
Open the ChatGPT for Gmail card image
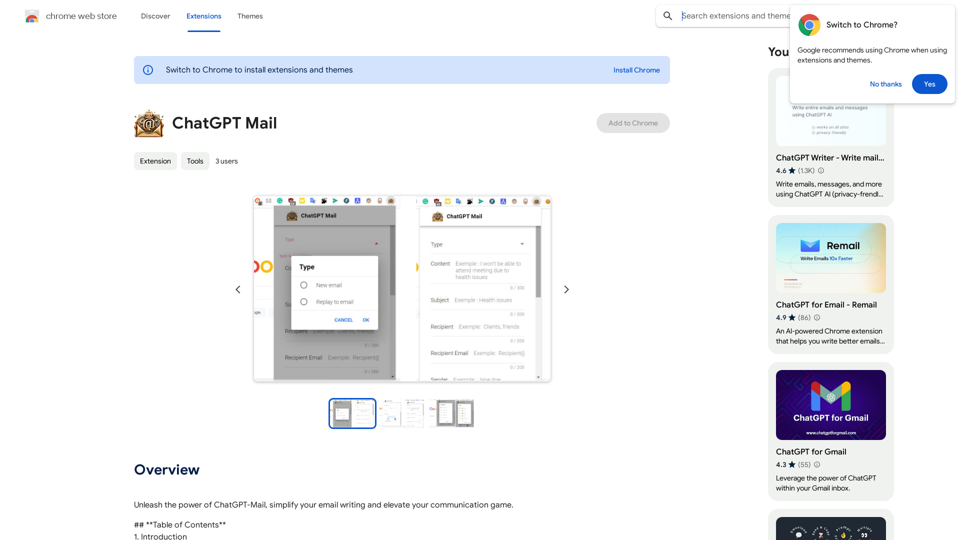click(831, 405)
